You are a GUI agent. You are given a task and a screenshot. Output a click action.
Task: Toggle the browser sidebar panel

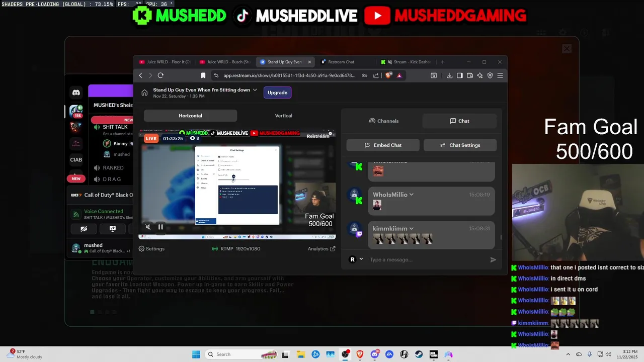[460, 75]
